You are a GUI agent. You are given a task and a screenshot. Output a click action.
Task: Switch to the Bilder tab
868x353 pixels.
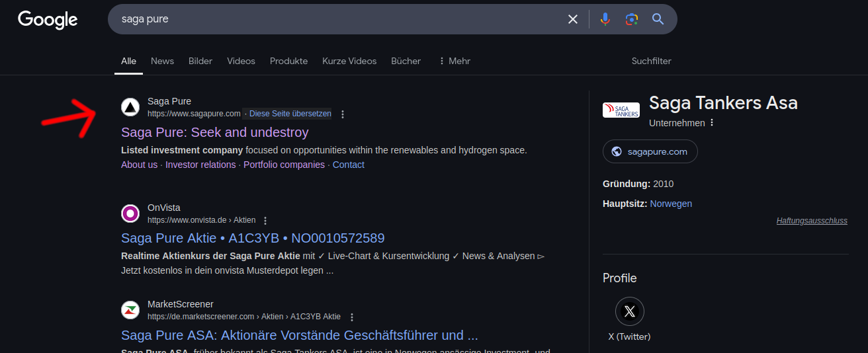pyautogui.click(x=200, y=61)
